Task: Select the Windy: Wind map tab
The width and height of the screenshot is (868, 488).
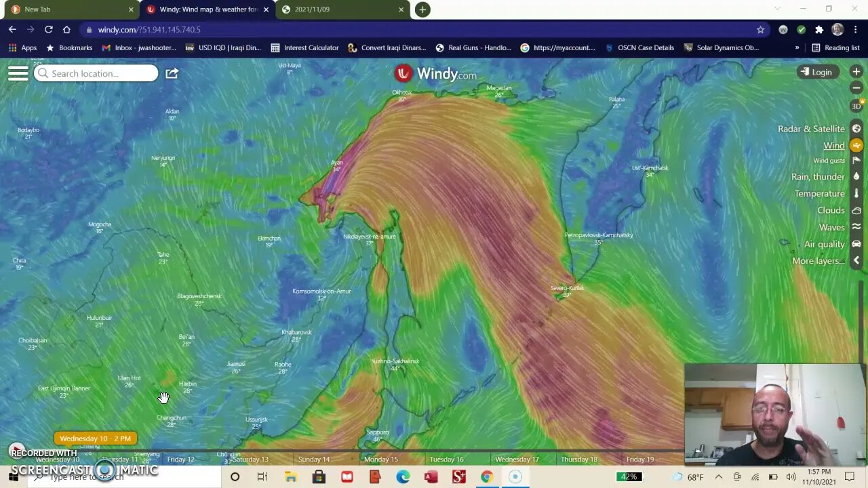Action: coord(207,9)
